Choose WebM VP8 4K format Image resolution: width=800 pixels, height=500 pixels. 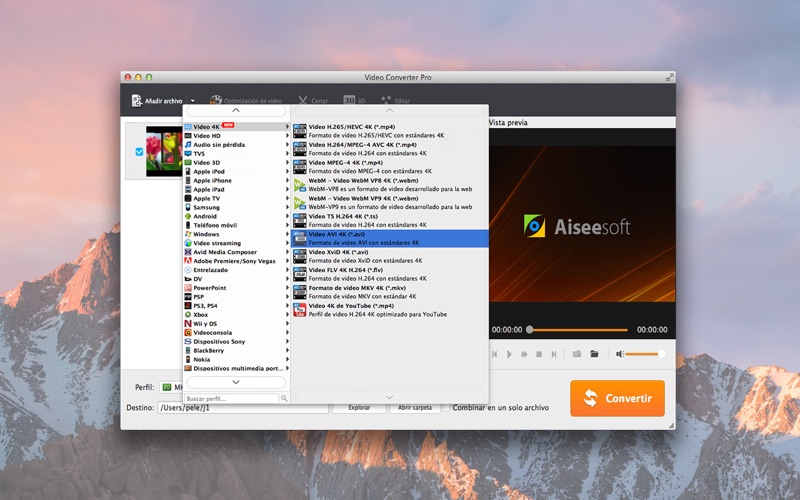(x=390, y=185)
